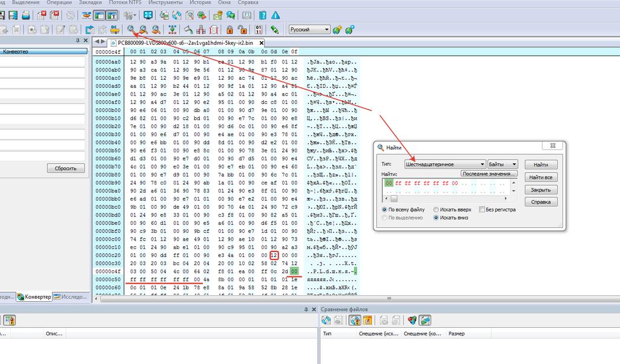Image resolution: width=620 pixels, height=364 pixels.
Task: Click the blue info triangle toolbar icon
Action: coord(275,15)
